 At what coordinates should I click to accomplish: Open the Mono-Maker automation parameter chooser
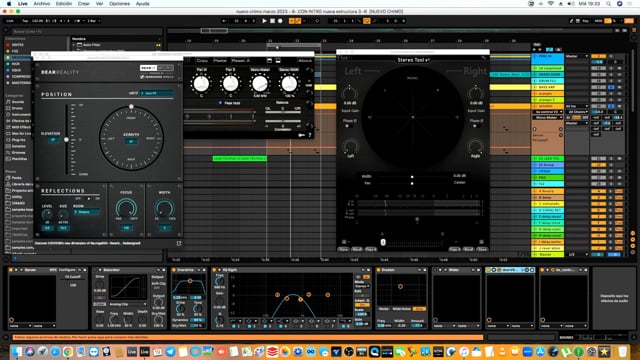[x=547, y=118]
